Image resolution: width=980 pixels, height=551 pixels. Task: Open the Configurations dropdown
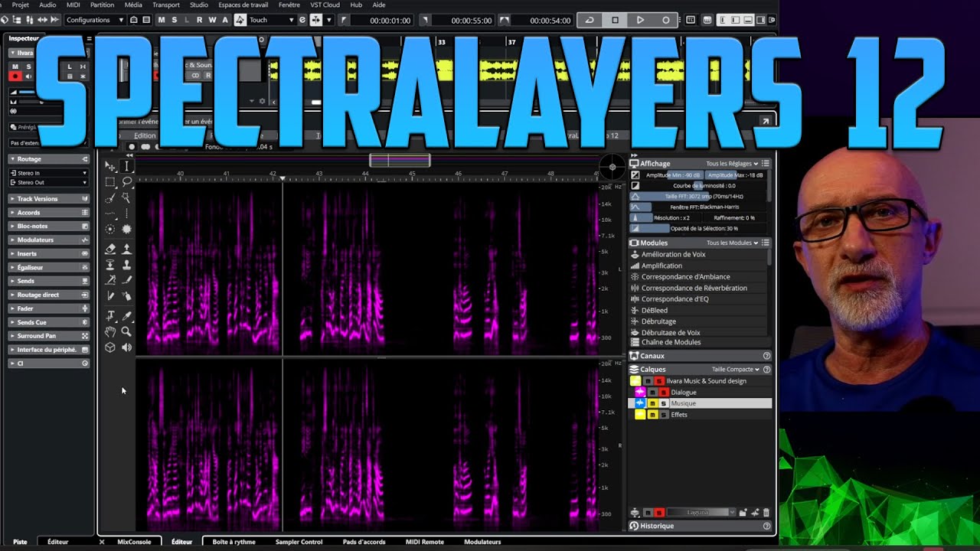tap(95, 20)
